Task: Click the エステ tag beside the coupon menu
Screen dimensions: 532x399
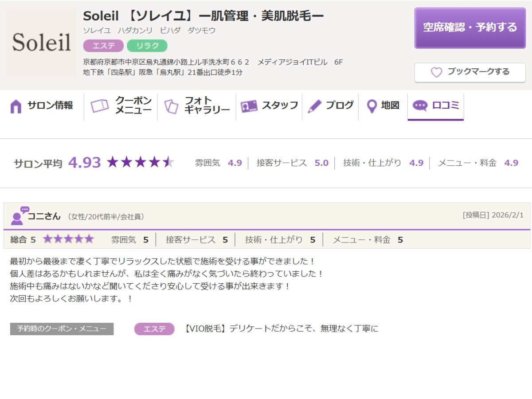Action: 154,329
